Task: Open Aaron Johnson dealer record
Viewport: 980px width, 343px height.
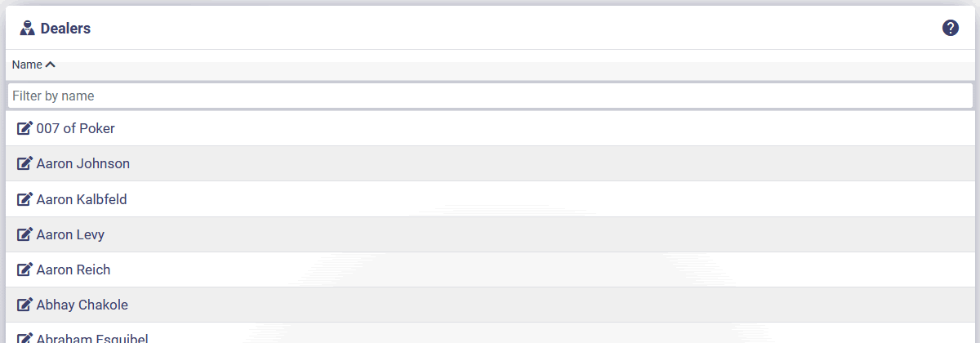Action: 83,163
